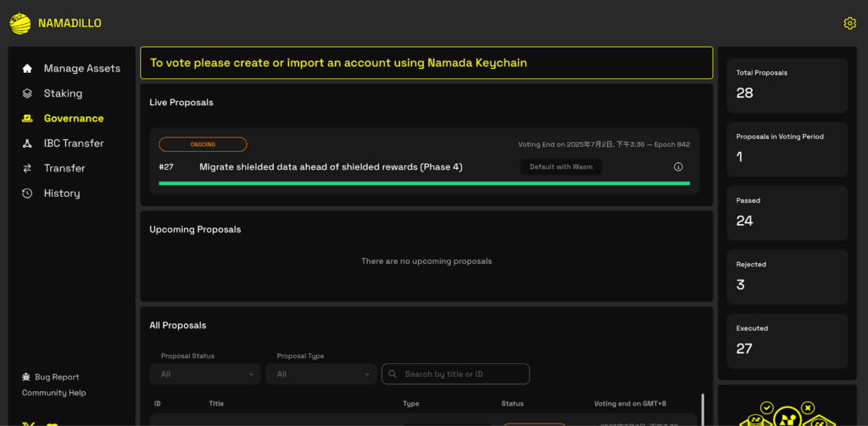This screenshot has width=868, height=426.
Task: Click the Voting end on GMT+8 column header
Action: pos(630,404)
